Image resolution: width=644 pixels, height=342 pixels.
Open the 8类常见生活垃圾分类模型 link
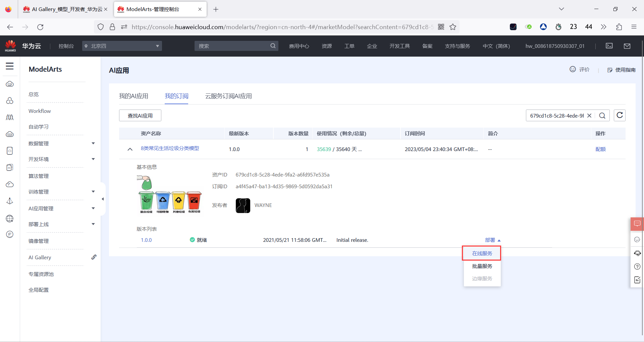coord(170,148)
